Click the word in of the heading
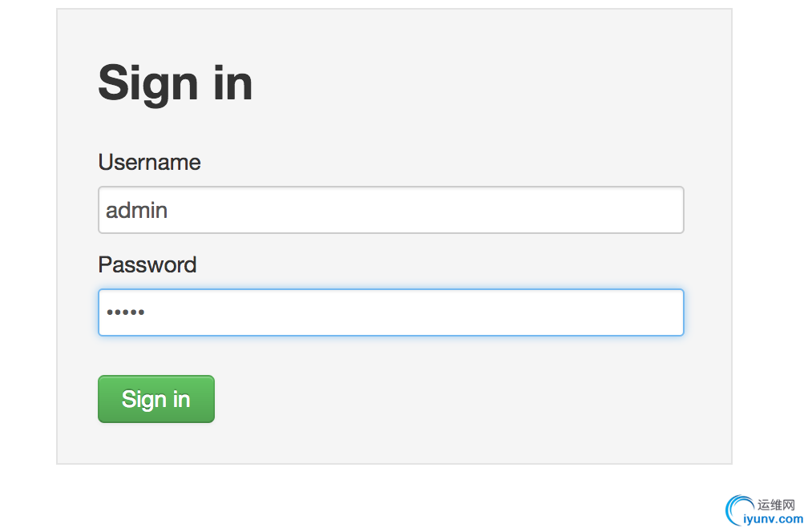Viewport: 808px width, 532px height. [x=233, y=83]
